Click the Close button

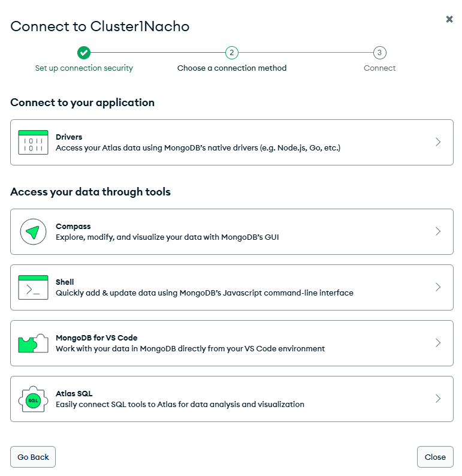(x=435, y=457)
